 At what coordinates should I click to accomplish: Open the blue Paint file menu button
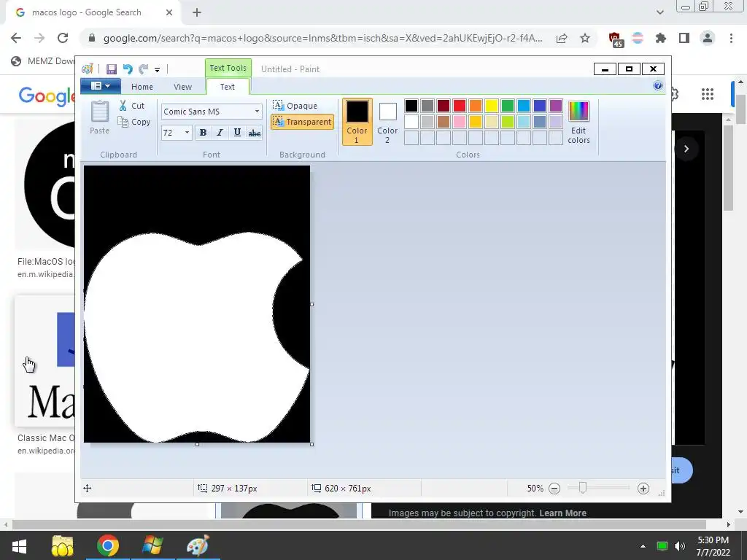point(101,86)
